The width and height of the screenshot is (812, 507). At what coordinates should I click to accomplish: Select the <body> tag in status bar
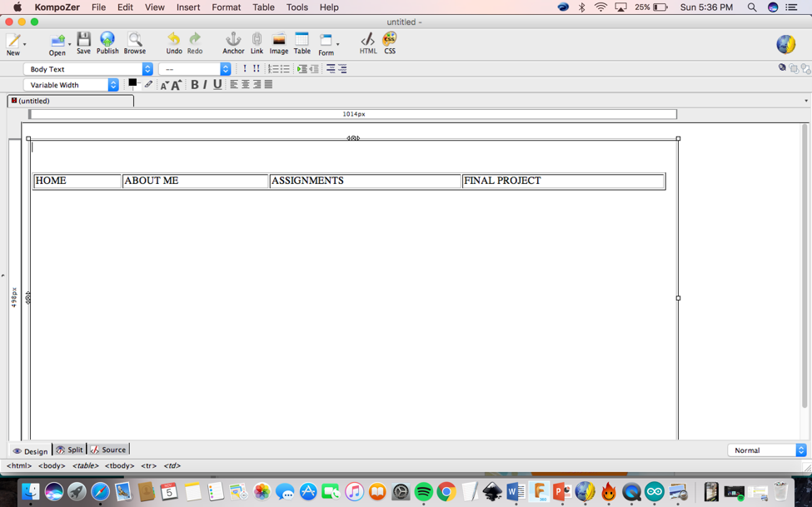click(52, 465)
